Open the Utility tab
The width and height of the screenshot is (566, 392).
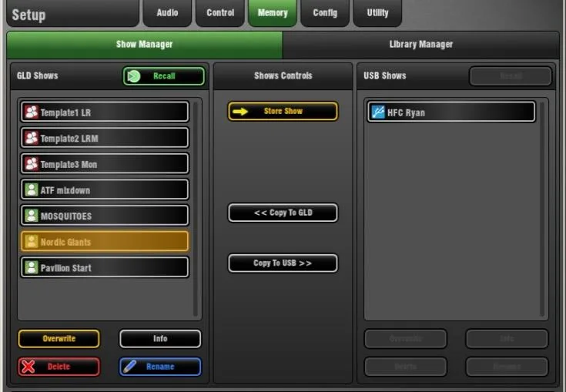377,13
